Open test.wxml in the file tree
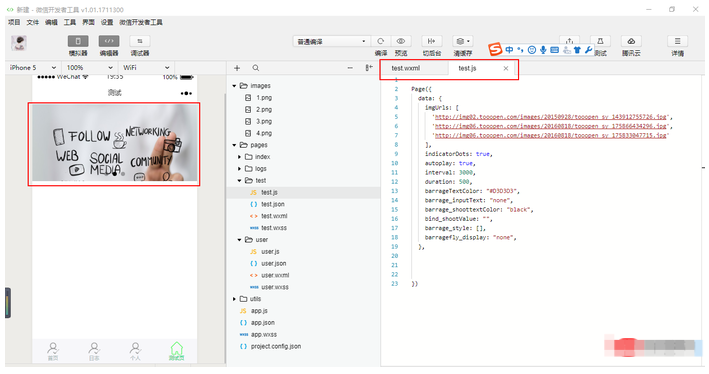The image size is (709, 374). click(x=274, y=216)
